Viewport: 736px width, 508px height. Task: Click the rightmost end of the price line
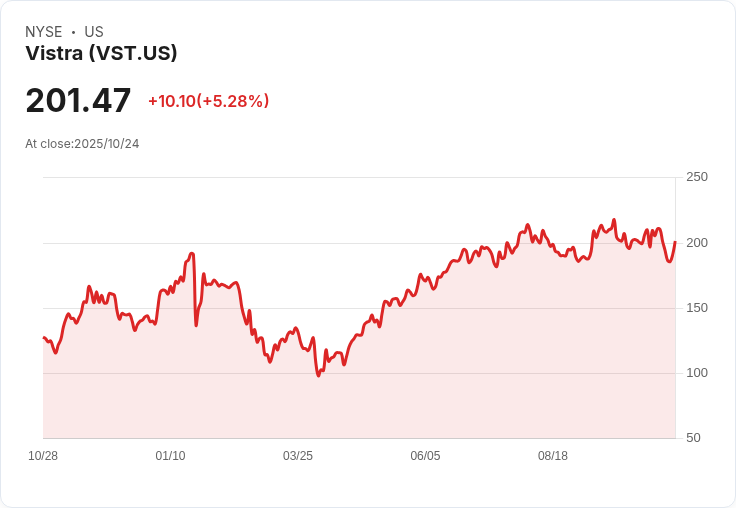675,242
